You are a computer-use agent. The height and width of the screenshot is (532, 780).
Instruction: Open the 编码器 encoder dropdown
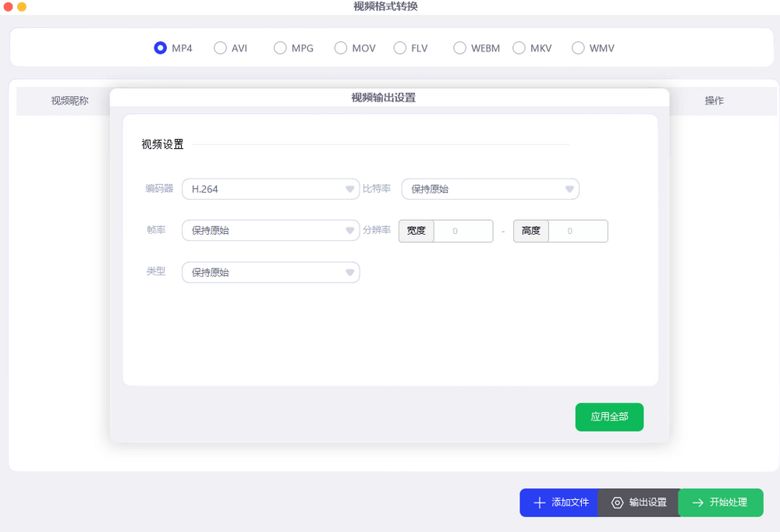point(271,189)
